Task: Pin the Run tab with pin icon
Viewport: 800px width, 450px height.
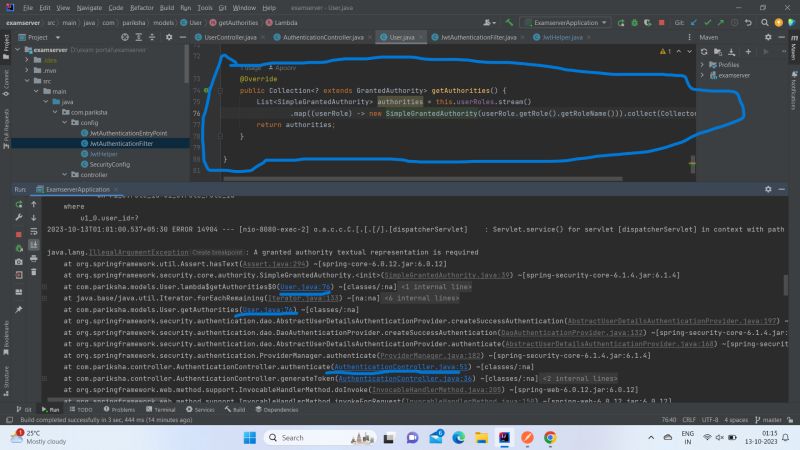Action: point(19,309)
